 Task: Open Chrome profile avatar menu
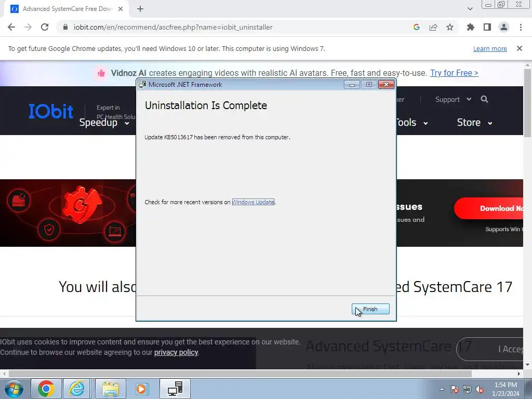(504, 27)
